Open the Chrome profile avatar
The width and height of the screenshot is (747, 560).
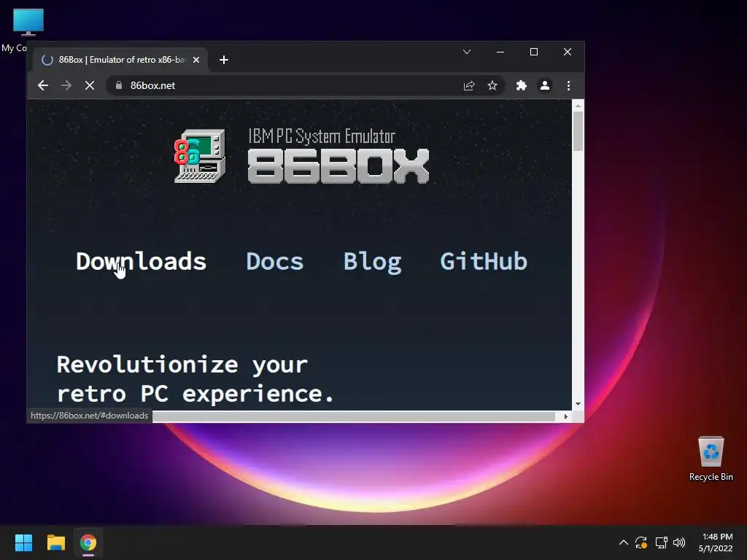tap(544, 86)
